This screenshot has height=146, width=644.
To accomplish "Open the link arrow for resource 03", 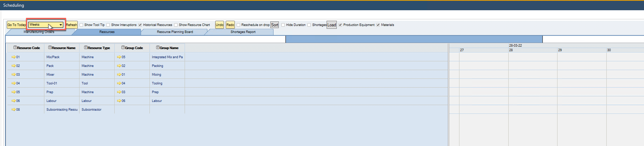I will pyautogui.click(x=14, y=75).
